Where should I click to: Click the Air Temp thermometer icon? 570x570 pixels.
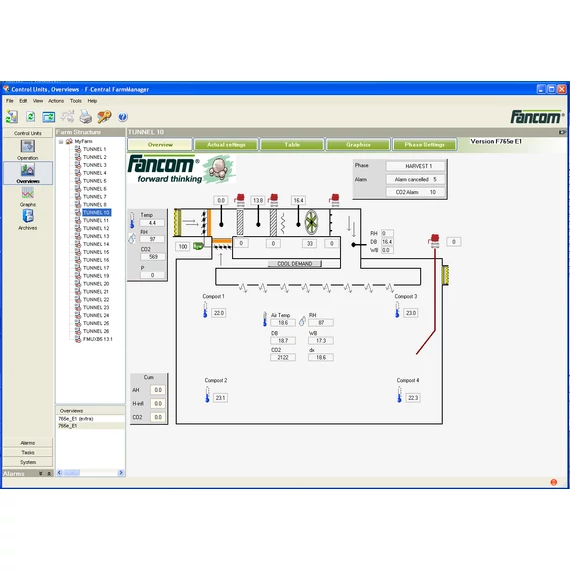[x=265, y=319]
